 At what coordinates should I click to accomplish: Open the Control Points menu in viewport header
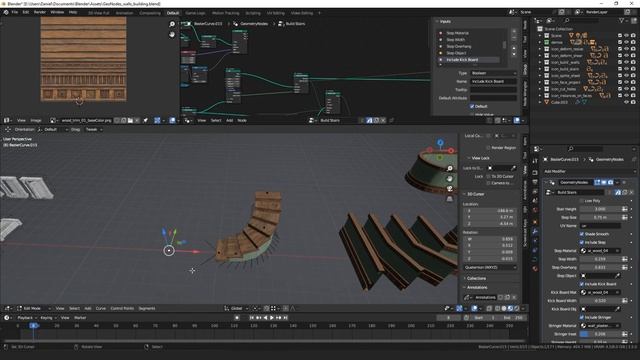click(x=122, y=309)
